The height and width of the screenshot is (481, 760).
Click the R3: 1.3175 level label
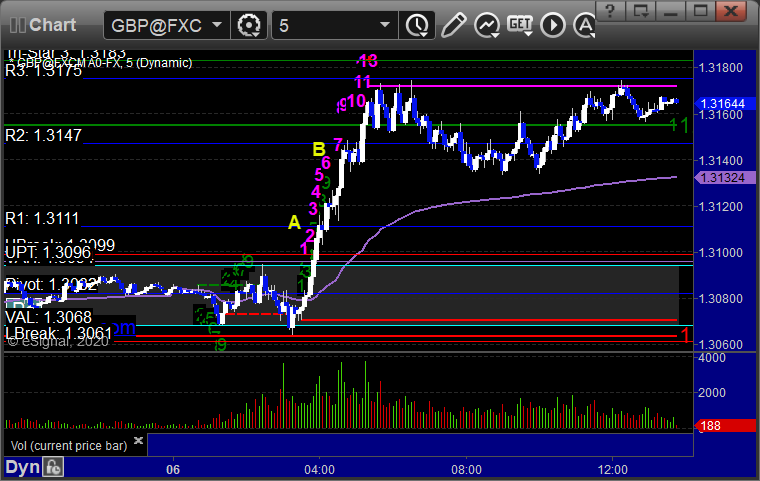[44, 71]
